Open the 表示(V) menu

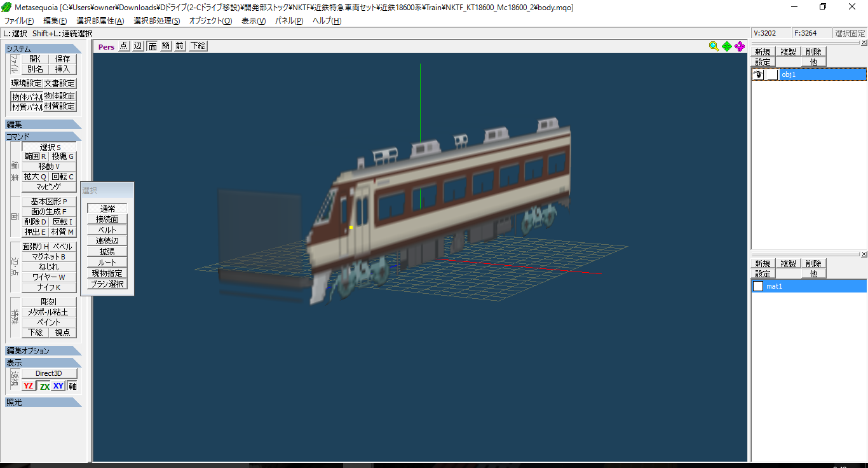(x=254, y=21)
